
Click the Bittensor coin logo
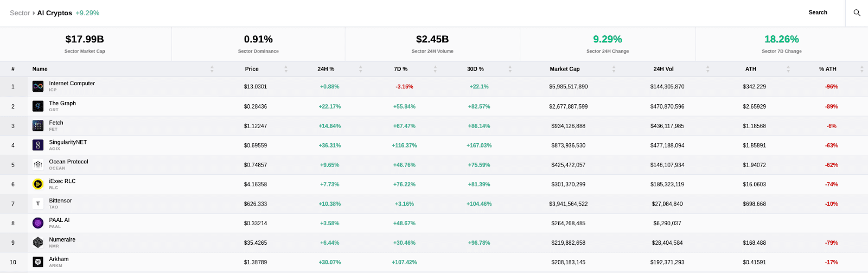[x=38, y=204]
